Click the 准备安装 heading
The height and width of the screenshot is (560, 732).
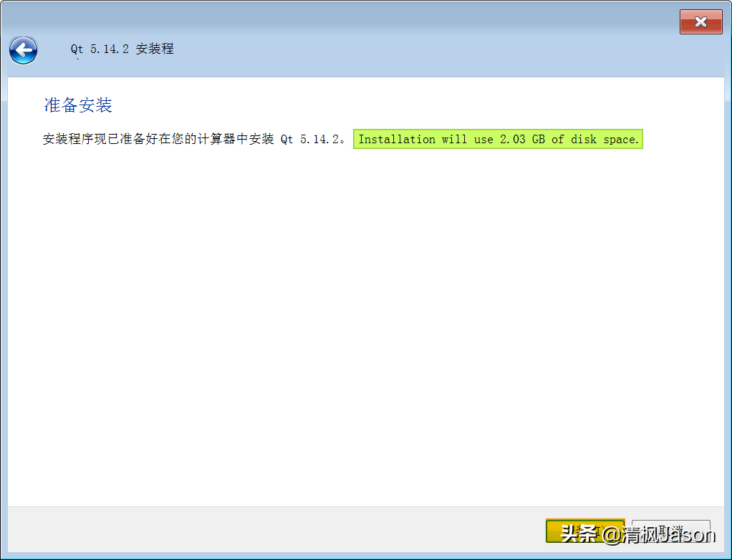[x=78, y=105]
